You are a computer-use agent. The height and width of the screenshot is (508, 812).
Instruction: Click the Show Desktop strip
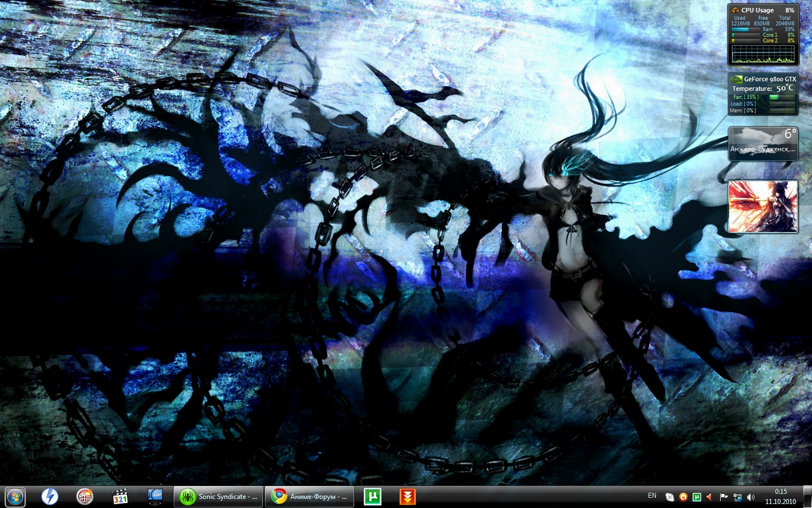[x=807, y=497]
